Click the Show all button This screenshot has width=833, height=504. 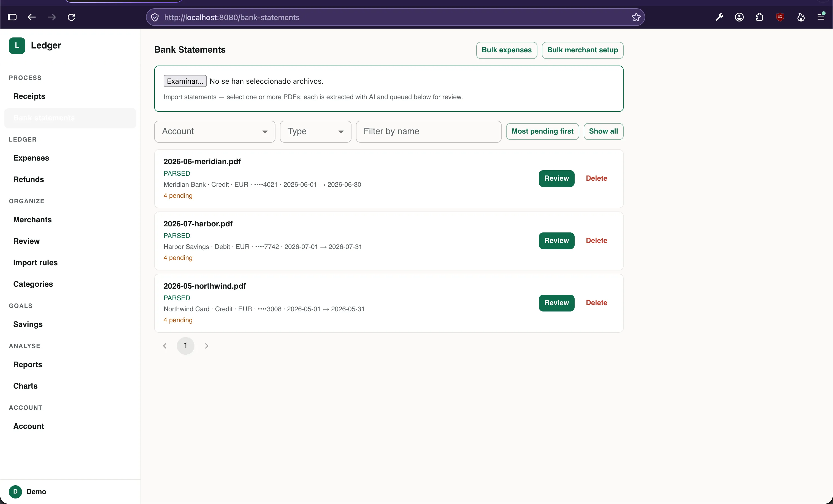(603, 131)
